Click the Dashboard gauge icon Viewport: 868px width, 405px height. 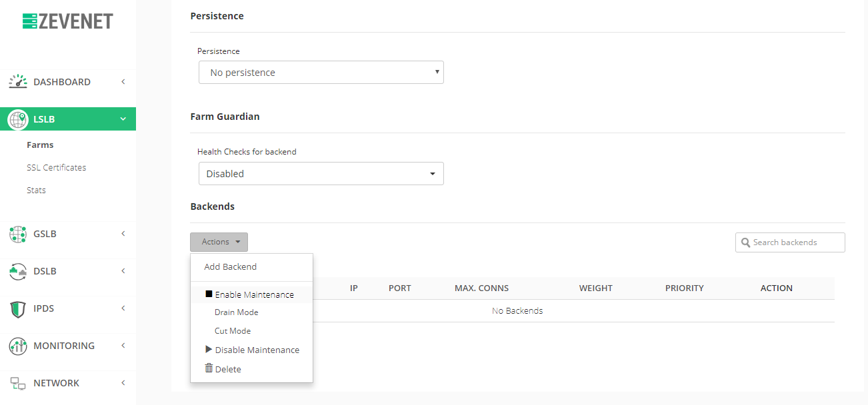pyautogui.click(x=18, y=82)
